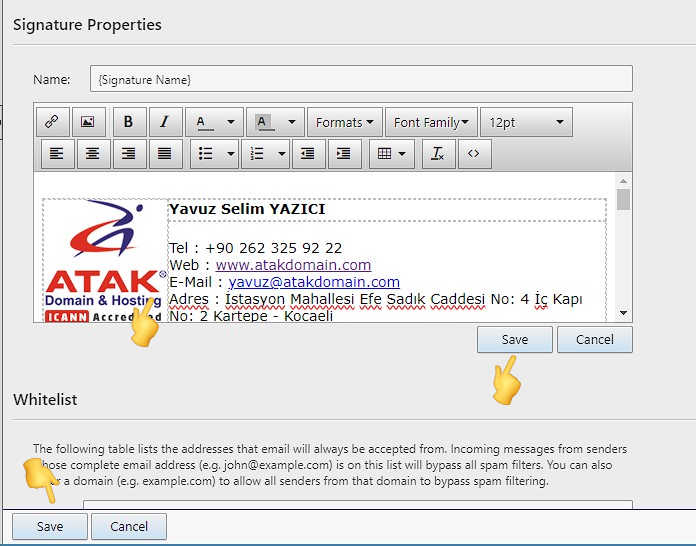696x546 pixels.
Task: Select the ATAK Domain & Hosting logo
Action: [x=105, y=260]
